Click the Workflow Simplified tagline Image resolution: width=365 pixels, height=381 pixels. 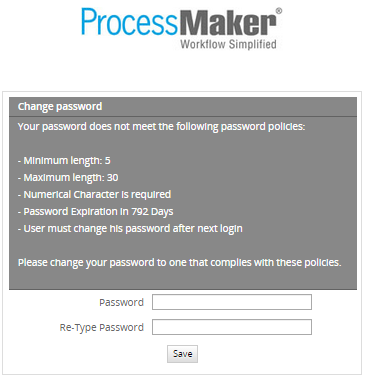pos(228,44)
